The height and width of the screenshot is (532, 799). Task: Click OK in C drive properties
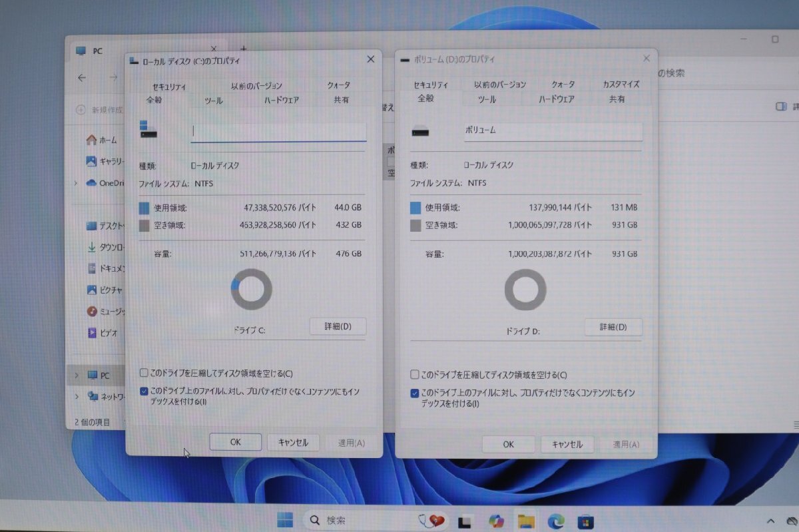click(235, 442)
